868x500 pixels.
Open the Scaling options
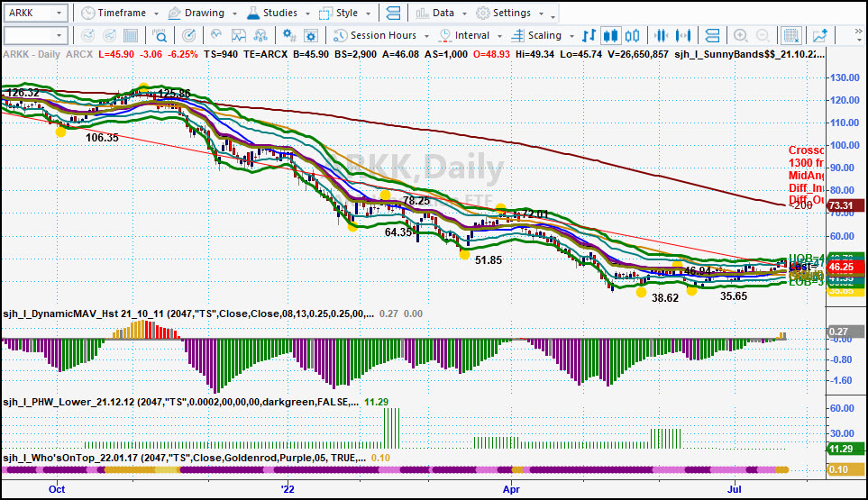pyautogui.click(x=536, y=35)
